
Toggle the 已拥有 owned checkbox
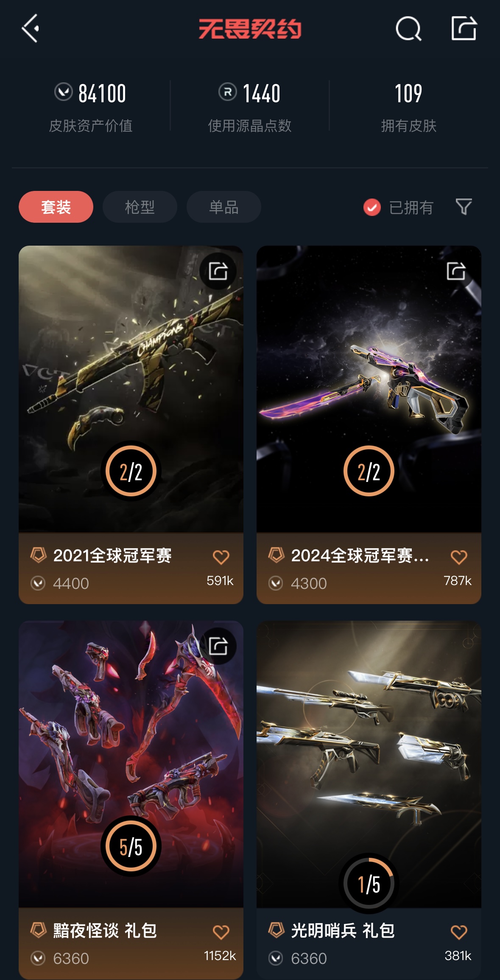[372, 207]
